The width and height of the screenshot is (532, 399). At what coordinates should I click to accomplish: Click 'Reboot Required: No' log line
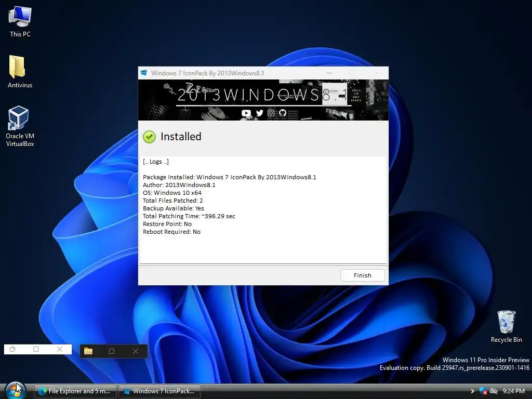[x=171, y=232]
